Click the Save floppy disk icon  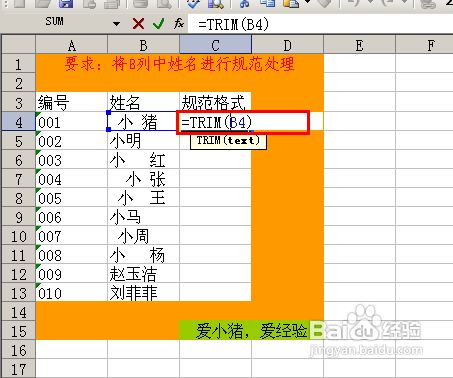point(66,4)
